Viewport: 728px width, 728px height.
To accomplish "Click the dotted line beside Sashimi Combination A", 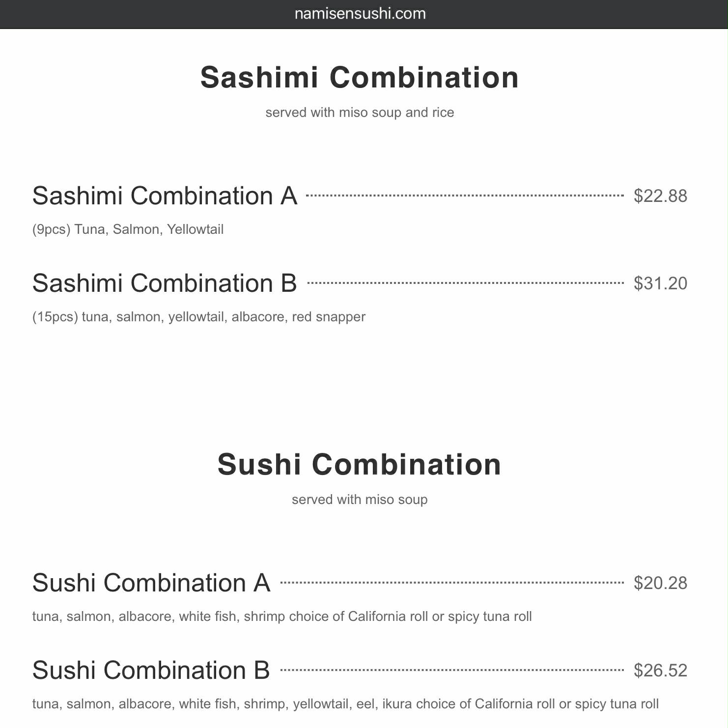I will click(464, 196).
